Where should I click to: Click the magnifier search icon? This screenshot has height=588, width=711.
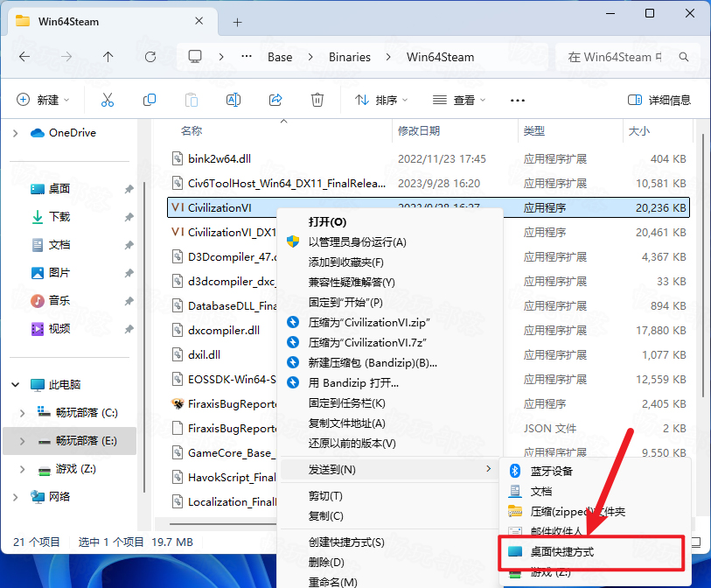click(684, 57)
